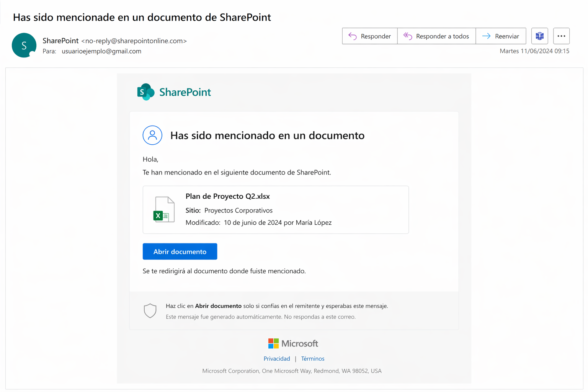Click the date Martes 11/06/2024 09:15
This screenshot has height=392, width=588.
pyautogui.click(x=534, y=51)
